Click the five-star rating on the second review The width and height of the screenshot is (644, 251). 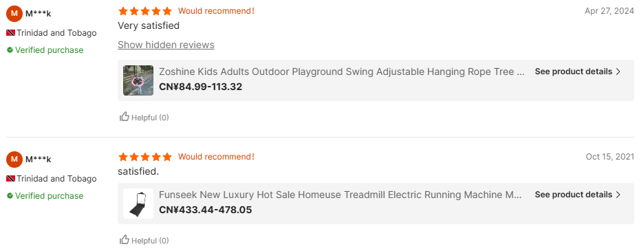tap(144, 157)
